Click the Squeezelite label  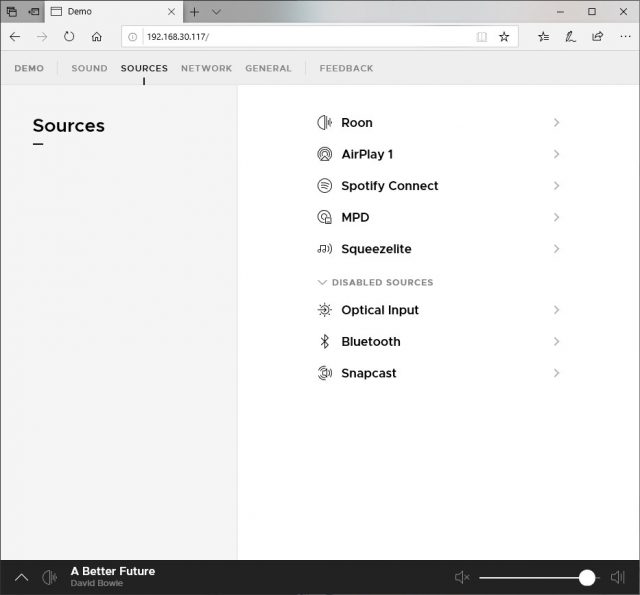[x=376, y=249]
